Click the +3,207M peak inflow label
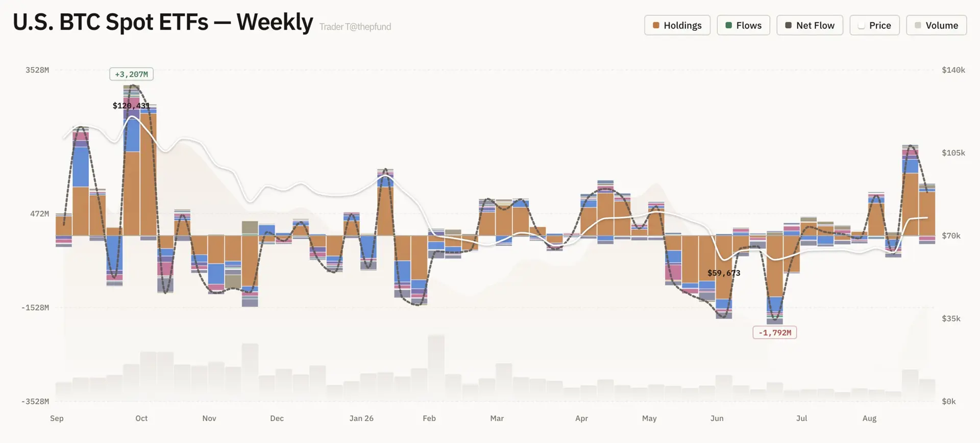980x443 pixels. pos(131,74)
